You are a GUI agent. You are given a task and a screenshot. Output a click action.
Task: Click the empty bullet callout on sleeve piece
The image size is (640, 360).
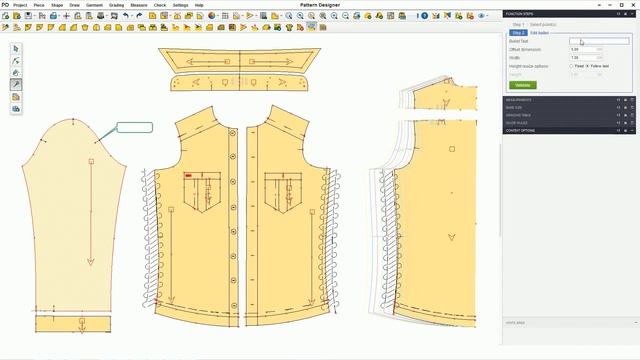point(135,127)
